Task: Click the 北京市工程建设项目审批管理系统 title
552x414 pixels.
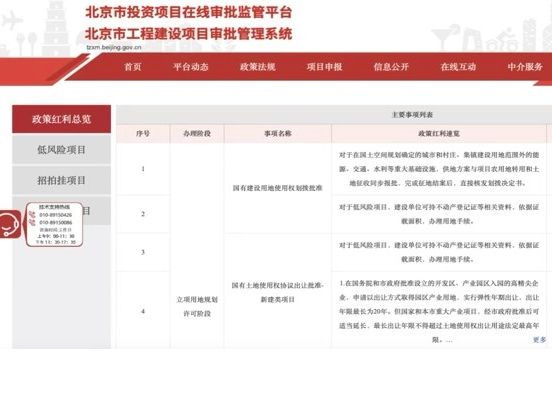Action: [x=189, y=34]
